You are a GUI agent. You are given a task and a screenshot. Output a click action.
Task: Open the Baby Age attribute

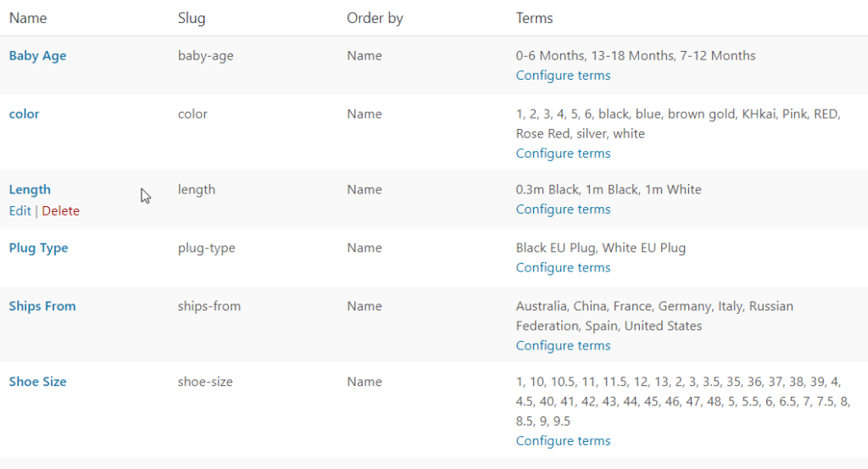tap(37, 56)
